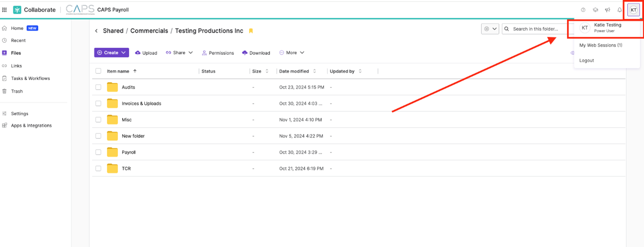Viewport: 644px width, 247px height.
Task: Click the TCR folder icon
Action: (112, 168)
